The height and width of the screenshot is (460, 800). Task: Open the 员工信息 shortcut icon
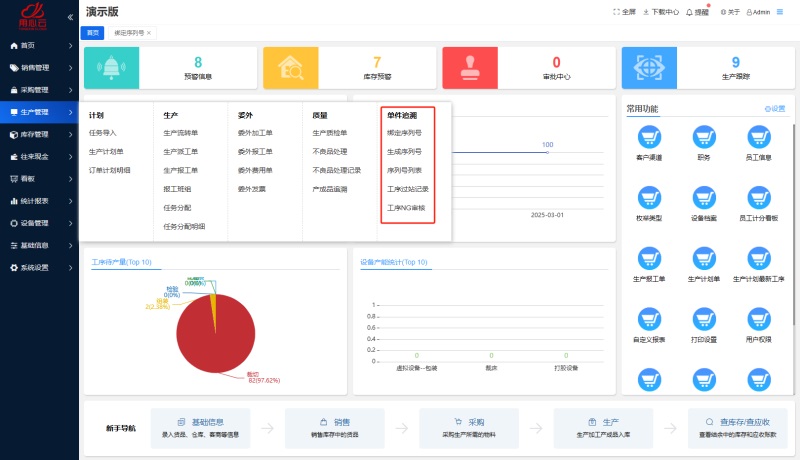pos(759,137)
